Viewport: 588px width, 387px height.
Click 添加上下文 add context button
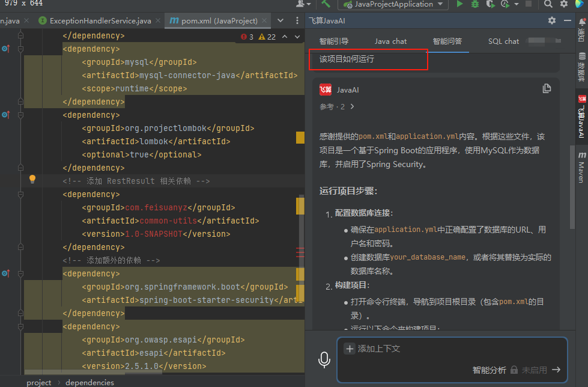tap(372, 349)
